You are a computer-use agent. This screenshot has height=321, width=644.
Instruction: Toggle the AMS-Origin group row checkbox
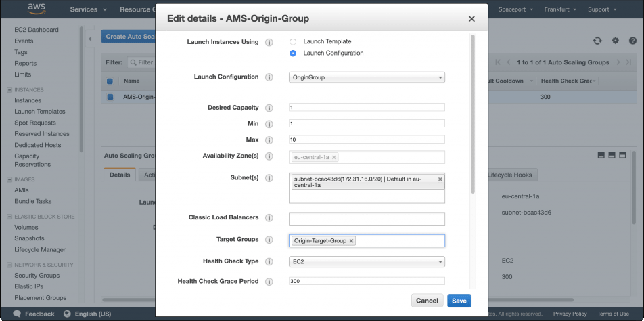coord(110,97)
